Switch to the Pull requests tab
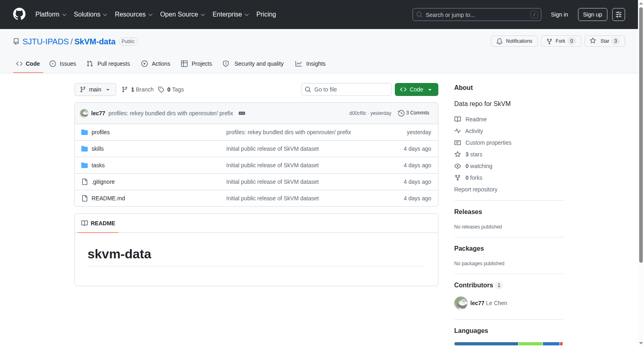The width and height of the screenshot is (644, 347). click(108, 64)
